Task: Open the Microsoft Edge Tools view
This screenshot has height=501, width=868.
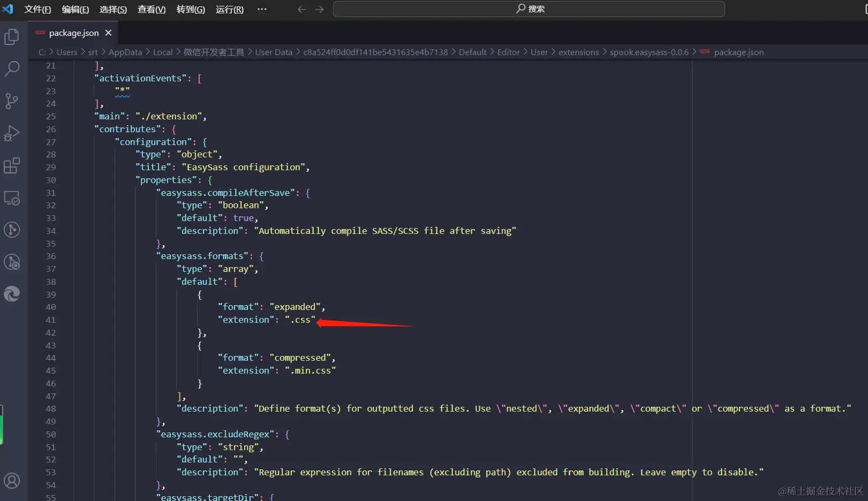Action: click(x=12, y=294)
